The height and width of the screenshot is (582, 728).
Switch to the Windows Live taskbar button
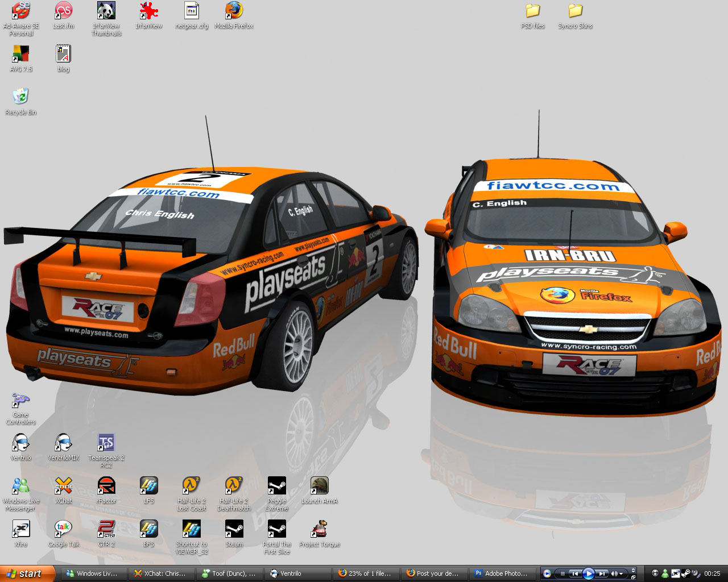(94, 573)
